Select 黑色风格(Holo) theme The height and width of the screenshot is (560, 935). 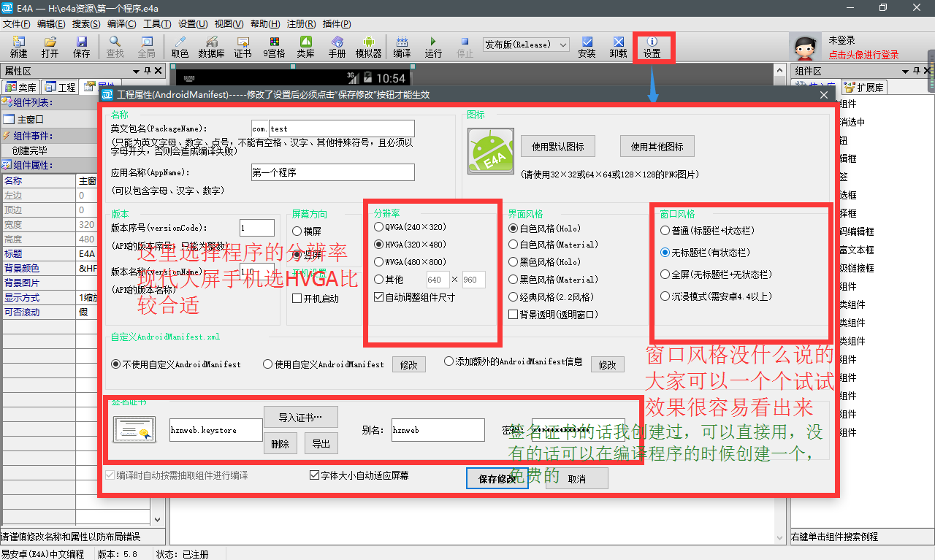coord(514,261)
